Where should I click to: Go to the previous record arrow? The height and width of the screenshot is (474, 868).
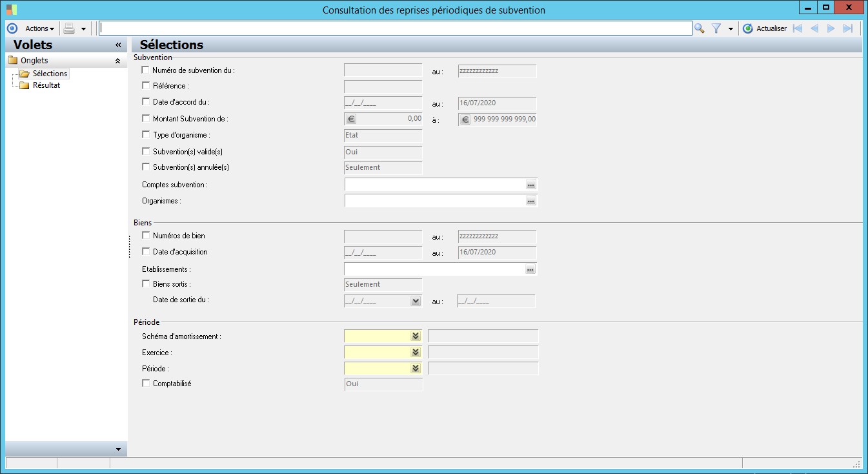click(x=814, y=28)
